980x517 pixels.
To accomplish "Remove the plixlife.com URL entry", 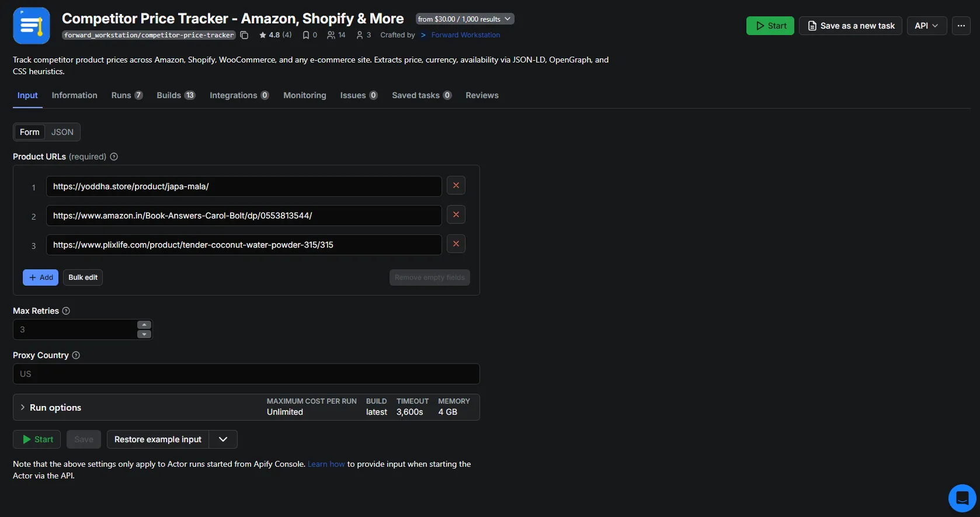I will pyautogui.click(x=456, y=244).
